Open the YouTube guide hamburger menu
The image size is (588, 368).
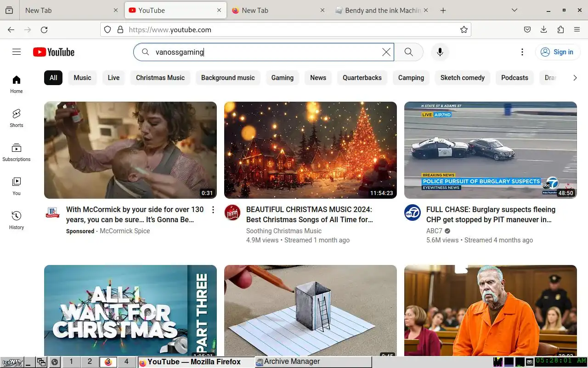click(x=17, y=52)
